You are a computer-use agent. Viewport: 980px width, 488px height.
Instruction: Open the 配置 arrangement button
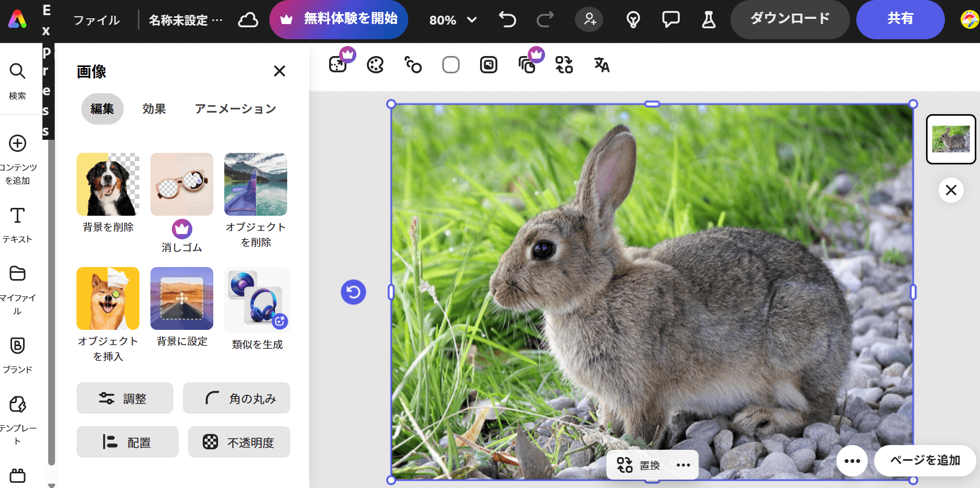pos(127,442)
